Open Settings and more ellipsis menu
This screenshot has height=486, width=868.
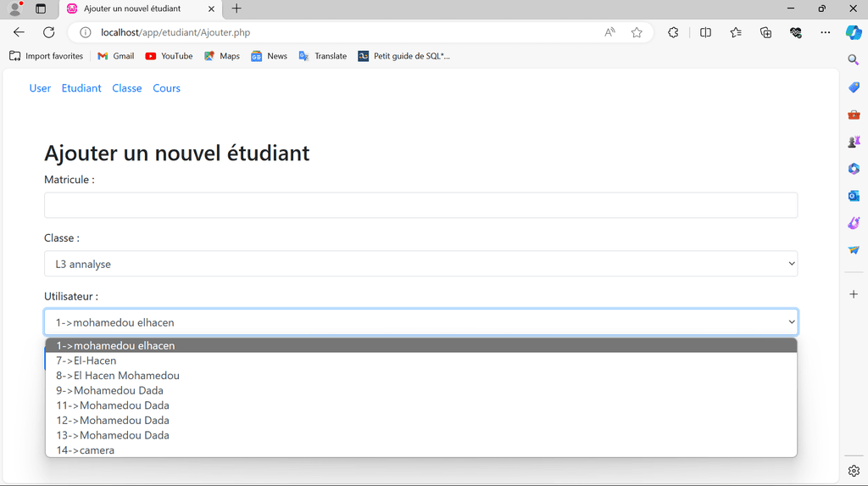(x=826, y=32)
